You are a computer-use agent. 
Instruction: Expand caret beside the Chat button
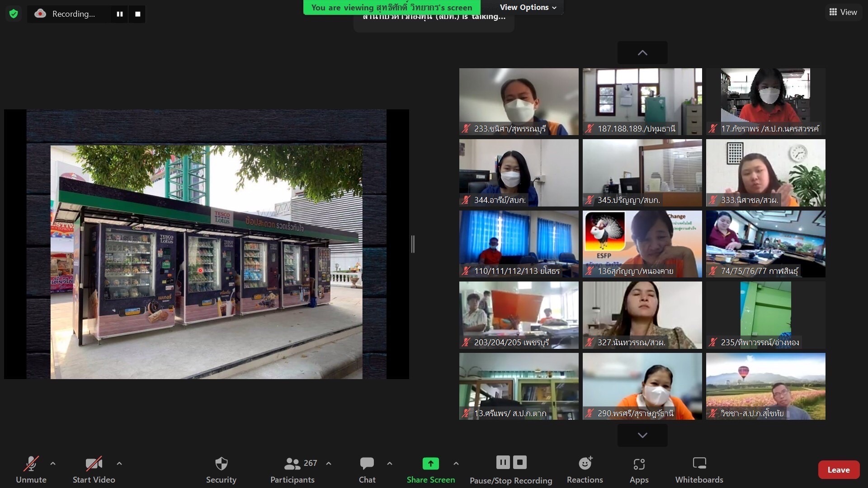390,463
